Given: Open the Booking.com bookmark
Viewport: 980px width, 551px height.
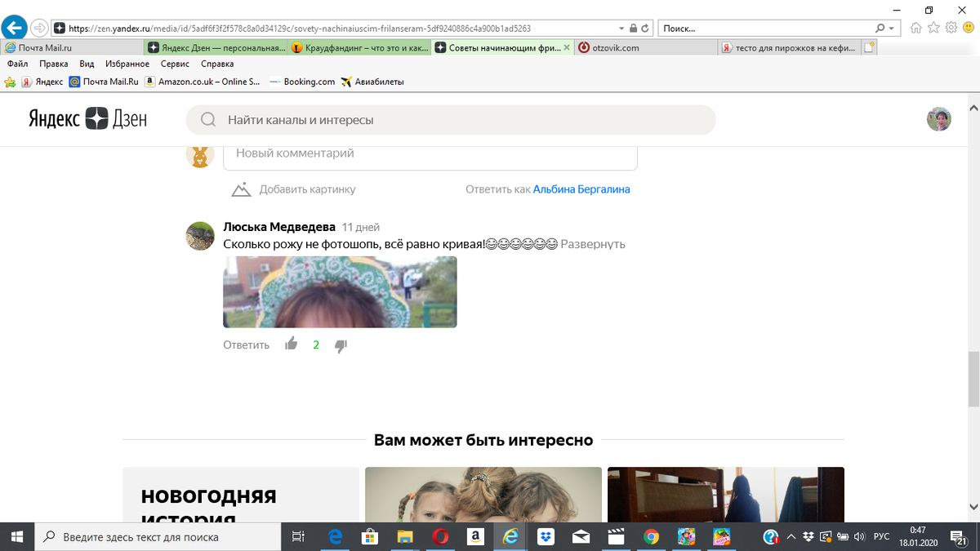Looking at the screenshot, I should pyautogui.click(x=302, y=82).
